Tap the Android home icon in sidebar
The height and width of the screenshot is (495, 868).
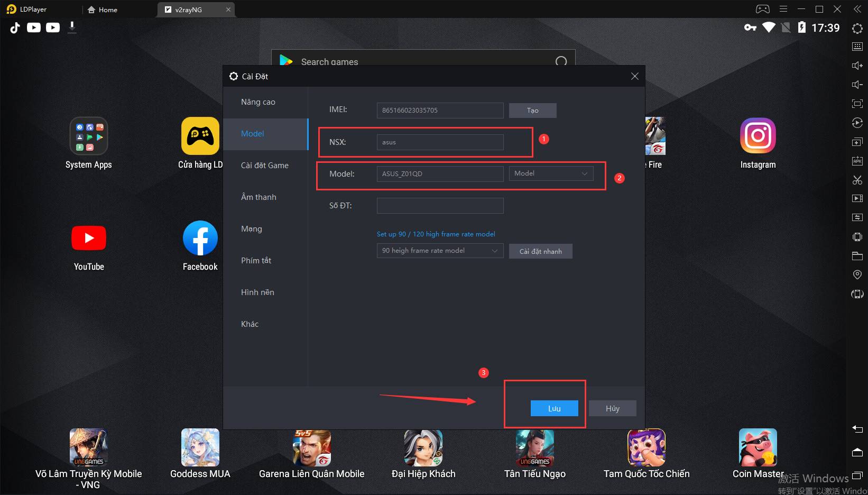[857, 452]
